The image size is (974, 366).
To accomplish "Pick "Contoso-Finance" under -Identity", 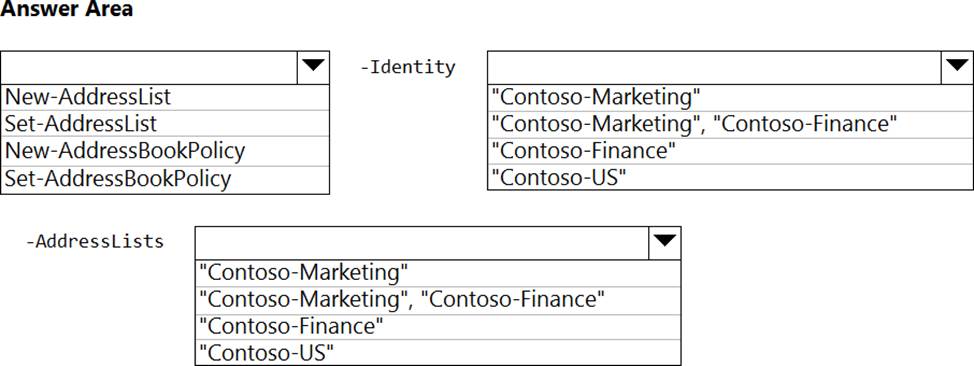I will pyautogui.click(x=730, y=151).
